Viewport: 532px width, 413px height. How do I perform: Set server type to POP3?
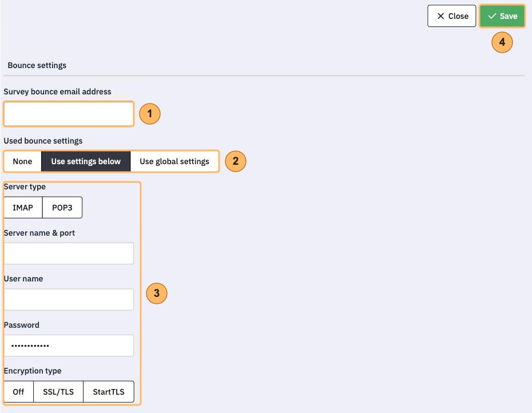pyautogui.click(x=62, y=207)
